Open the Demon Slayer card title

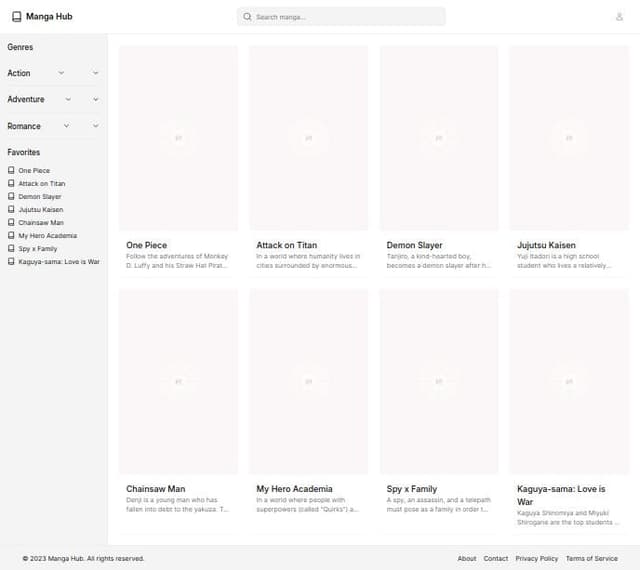tap(414, 245)
